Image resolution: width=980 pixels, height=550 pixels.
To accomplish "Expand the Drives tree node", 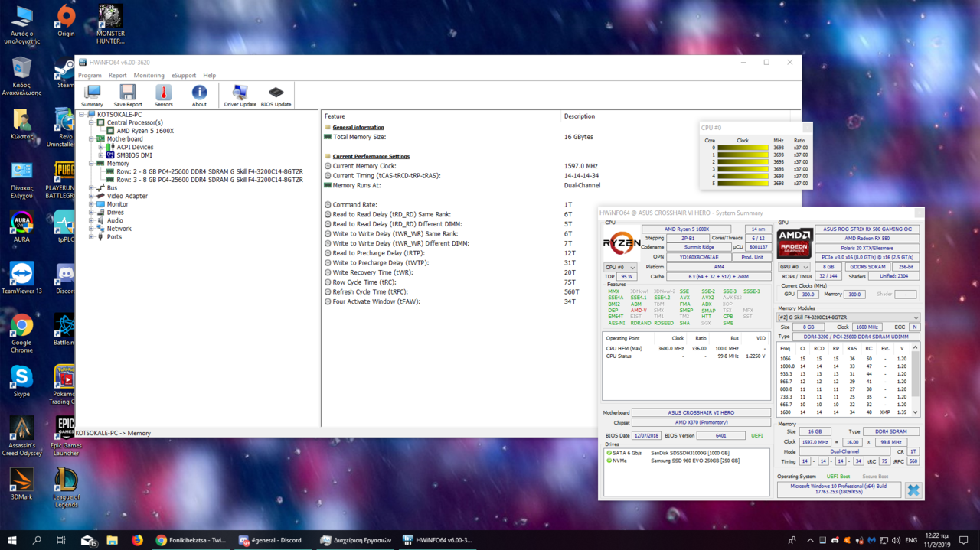I will [x=91, y=213].
